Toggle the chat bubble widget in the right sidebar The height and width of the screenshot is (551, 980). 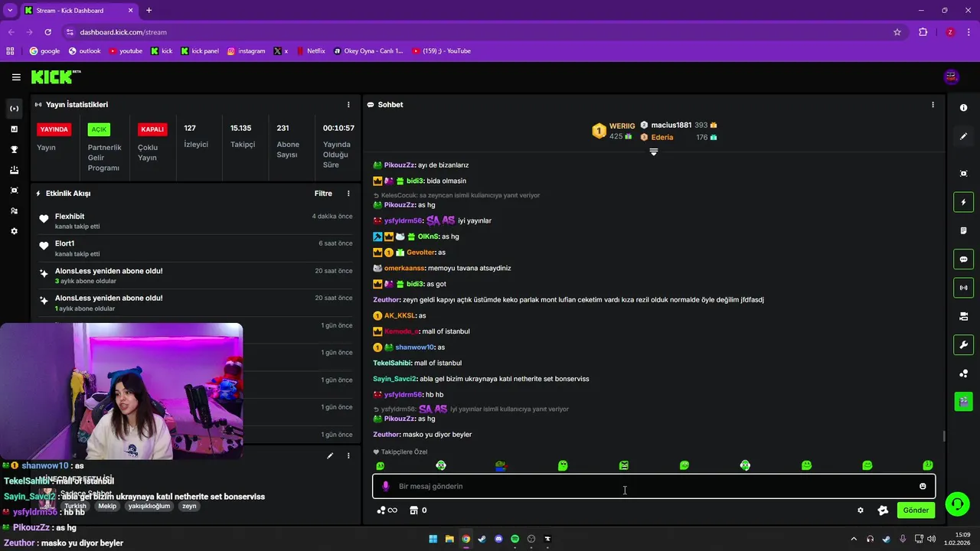pos(963,259)
